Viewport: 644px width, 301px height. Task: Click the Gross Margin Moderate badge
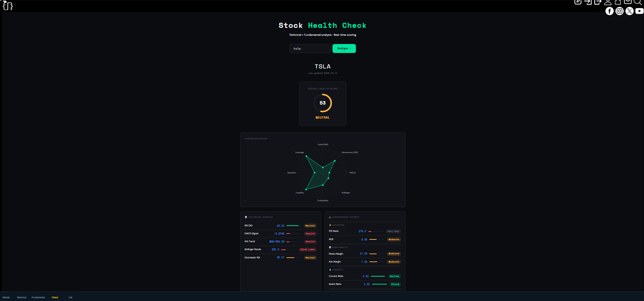point(394,254)
